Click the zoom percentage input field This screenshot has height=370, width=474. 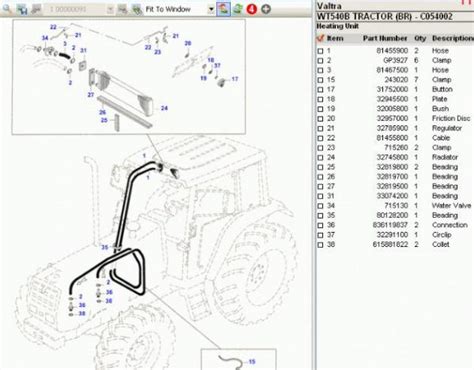pyautogui.click(x=77, y=9)
